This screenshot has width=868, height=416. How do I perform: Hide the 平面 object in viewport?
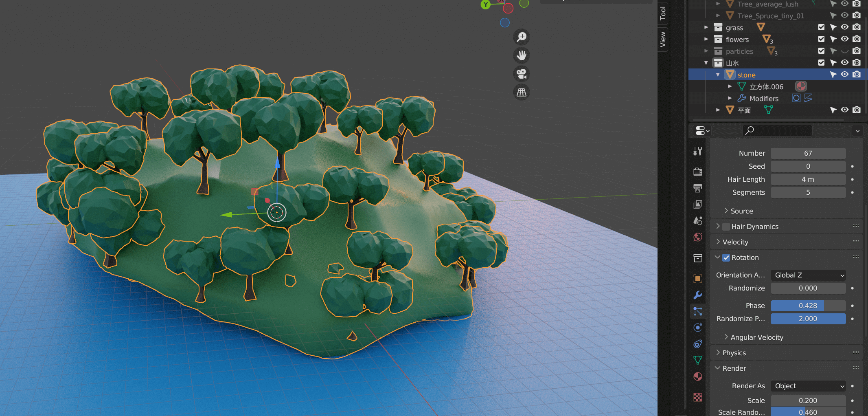(x=845, y=110)
